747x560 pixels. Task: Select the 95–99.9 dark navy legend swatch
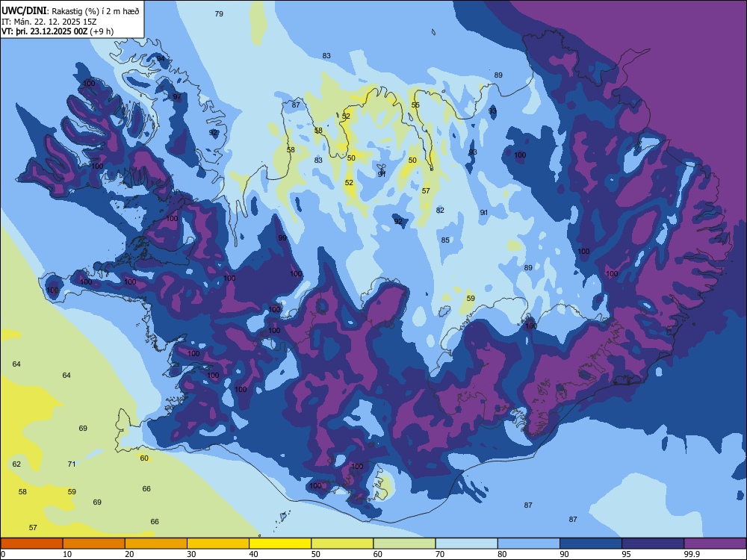653,544
